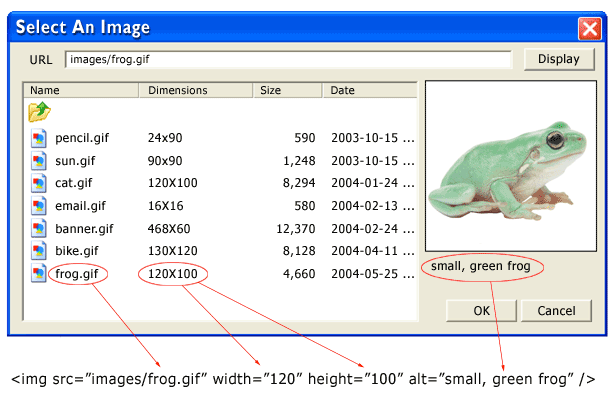Click the 590 size value
The height and width of the screenshot is (399, 614).
[305, 138]
